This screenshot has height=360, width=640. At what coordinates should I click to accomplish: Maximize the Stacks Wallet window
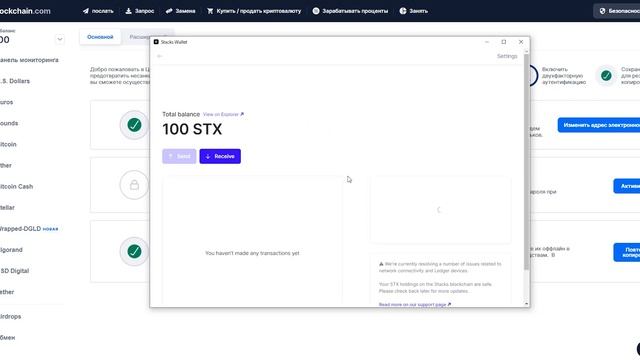click(504, 42)
